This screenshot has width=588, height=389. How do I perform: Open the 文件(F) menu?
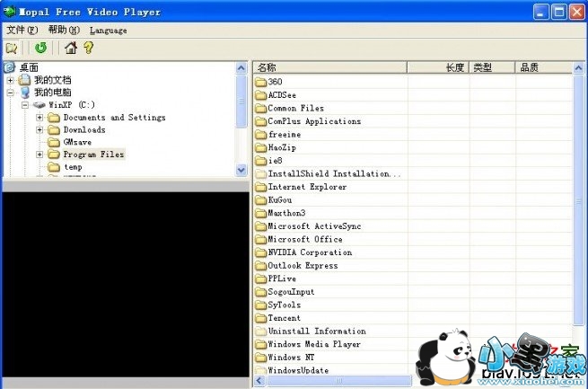pos(22,30)
